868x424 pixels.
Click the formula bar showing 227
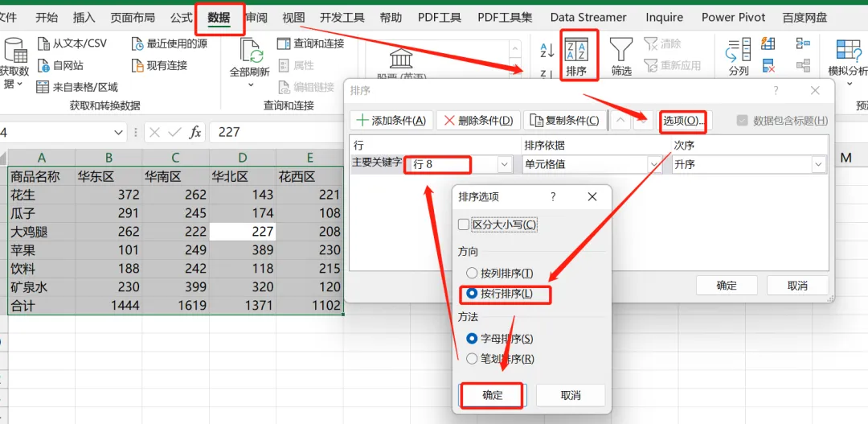point(276,132)
